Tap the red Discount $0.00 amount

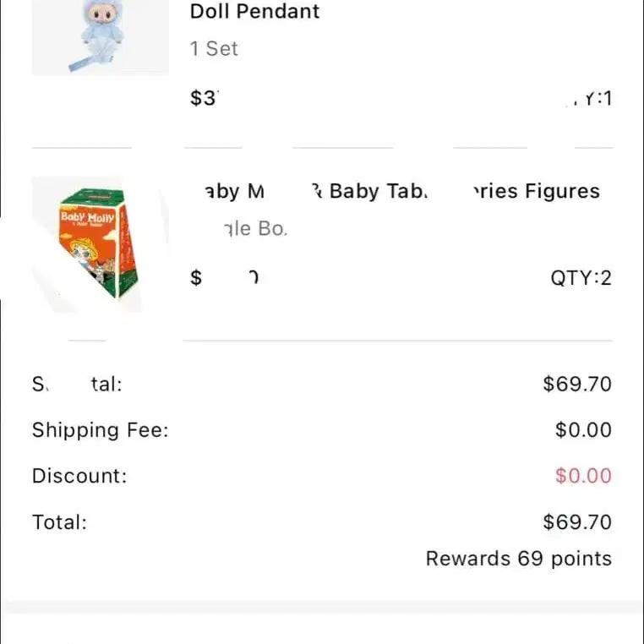[582, 476]
